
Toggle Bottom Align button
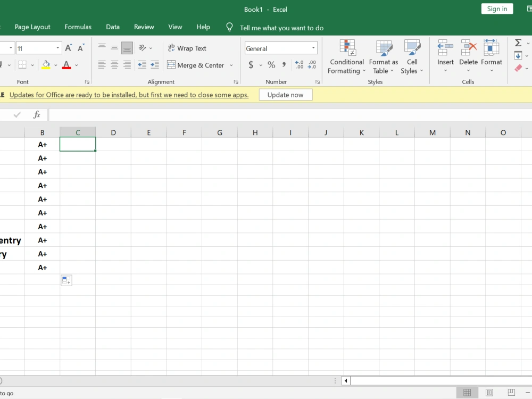pos(127,48)
